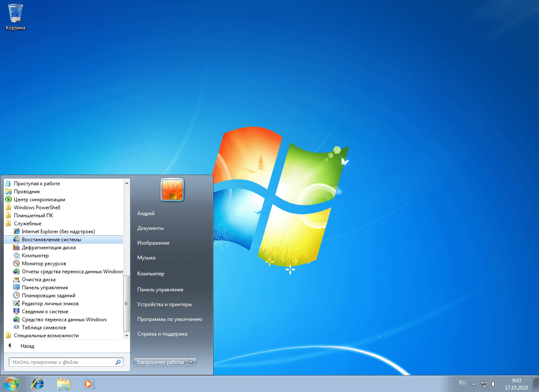539x392 pixels.
Task: Click the Завершение работы button
Action: pyautogui.click(x=160, y=362)
